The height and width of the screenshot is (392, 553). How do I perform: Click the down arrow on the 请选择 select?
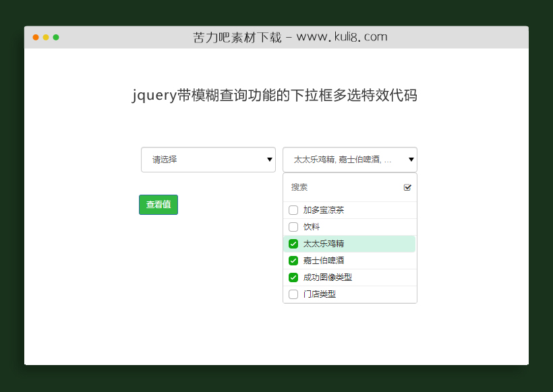pos(268,160)
